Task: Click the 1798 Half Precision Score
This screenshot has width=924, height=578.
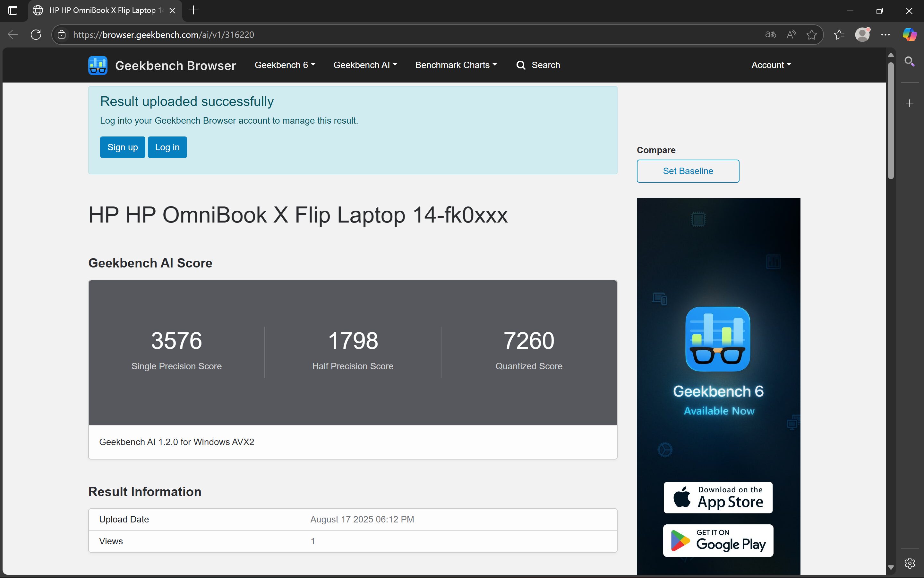Action: (353, 340)
